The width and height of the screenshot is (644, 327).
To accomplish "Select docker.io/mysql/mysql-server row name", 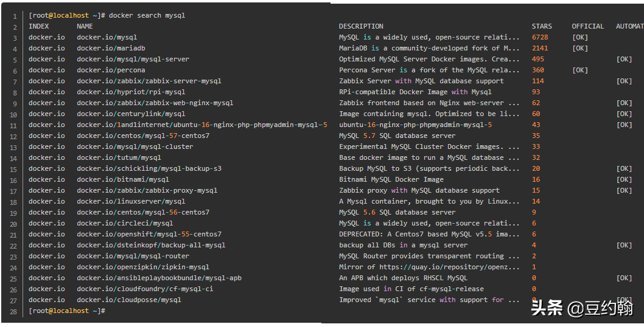I will coord(133,59).
